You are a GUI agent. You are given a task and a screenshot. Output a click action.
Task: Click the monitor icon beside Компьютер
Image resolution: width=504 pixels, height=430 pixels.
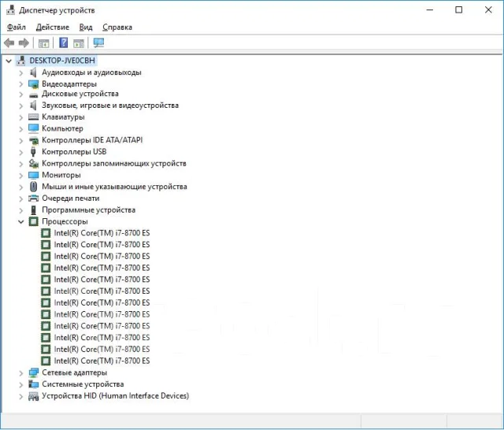pos(33,128)
